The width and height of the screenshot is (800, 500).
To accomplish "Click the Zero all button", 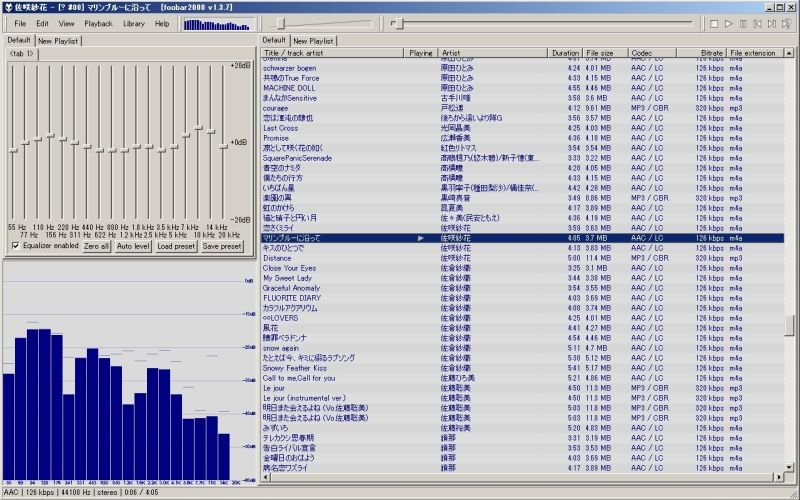I will [96, 246].
